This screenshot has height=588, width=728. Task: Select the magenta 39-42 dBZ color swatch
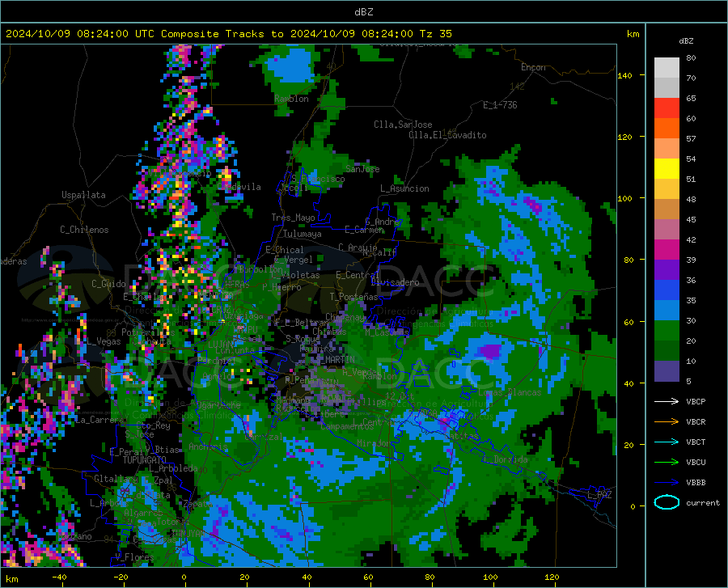pos(667,250)
